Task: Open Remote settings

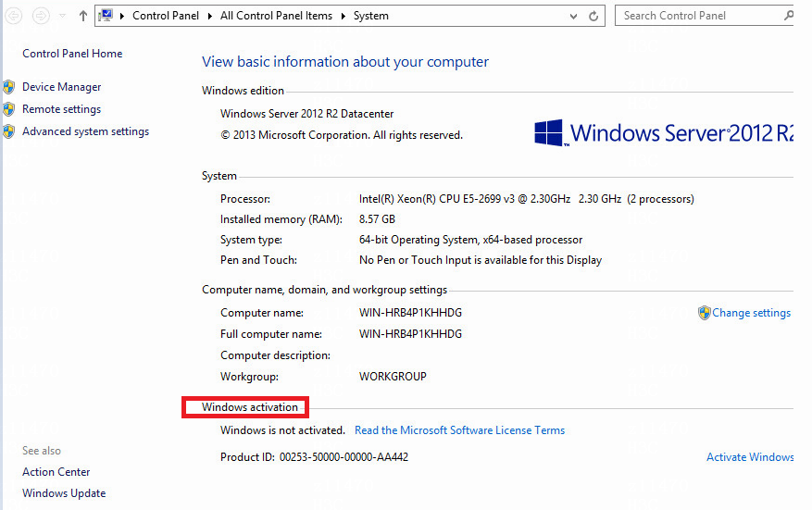Action: [x=62, y=109]
